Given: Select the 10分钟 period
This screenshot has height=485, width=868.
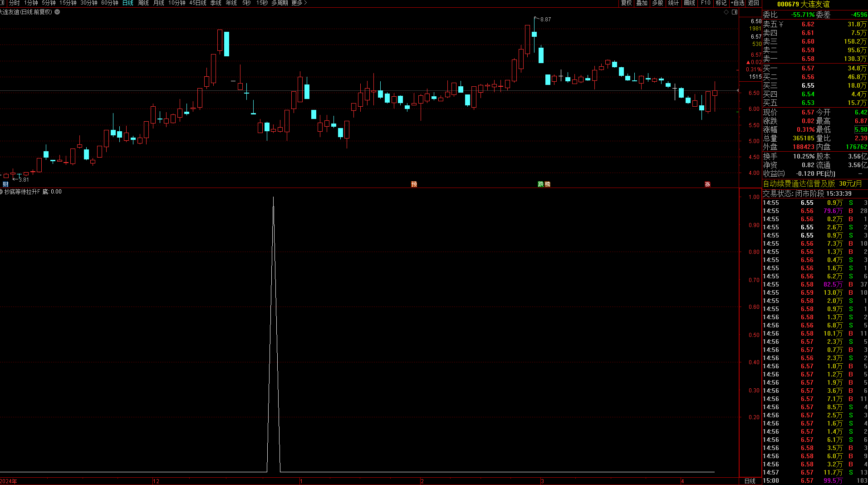Looking at the screenshot, I should 177,3.
